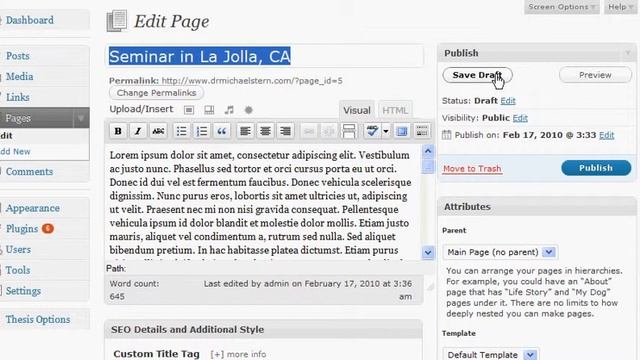This screenshot has height=360, width=640.
Task: Open the Tools menu
Action: point(18,270)
